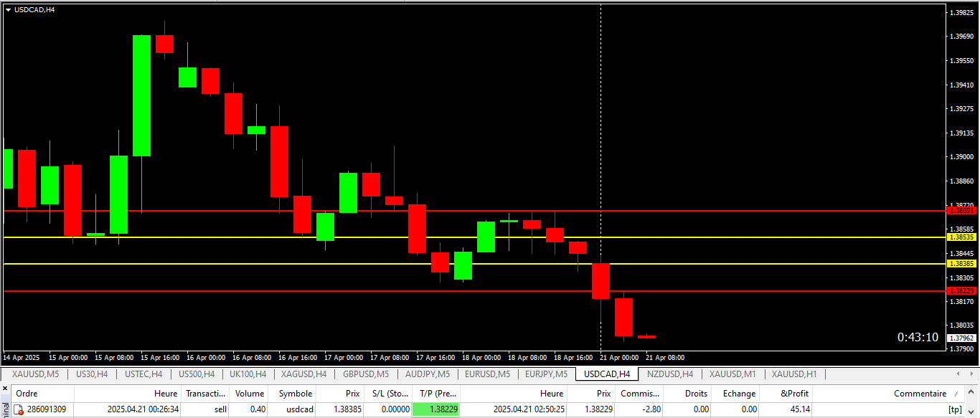The image size is (980, 418).
Task: Switch to the NZDUSD,H4 chart tab
Action: pyautogui.click(x=670, y=374)
